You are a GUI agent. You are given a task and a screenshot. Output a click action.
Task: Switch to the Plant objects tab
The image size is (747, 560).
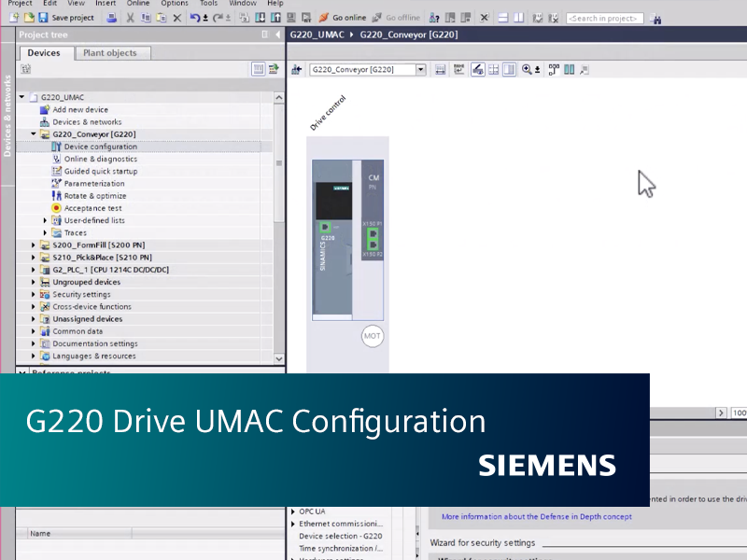(112, 53)
